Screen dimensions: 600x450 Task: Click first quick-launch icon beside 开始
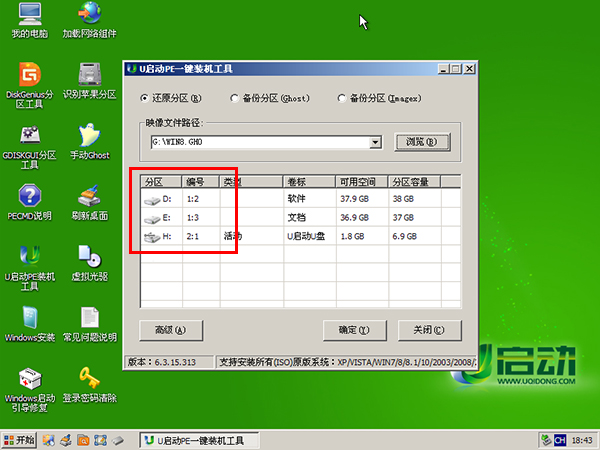pos(49,440)
